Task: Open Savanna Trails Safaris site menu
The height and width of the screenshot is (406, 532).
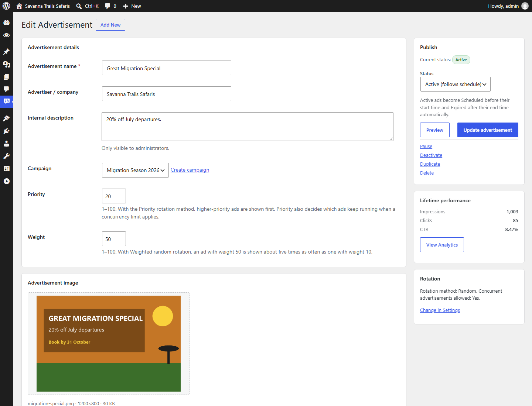Action: [43, 6]
